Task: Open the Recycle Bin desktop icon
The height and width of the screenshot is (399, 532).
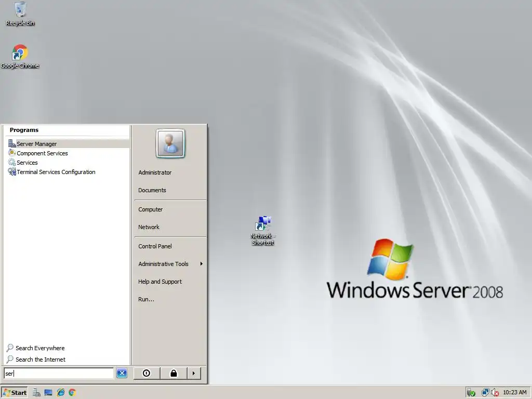Action: pos(20,14)
